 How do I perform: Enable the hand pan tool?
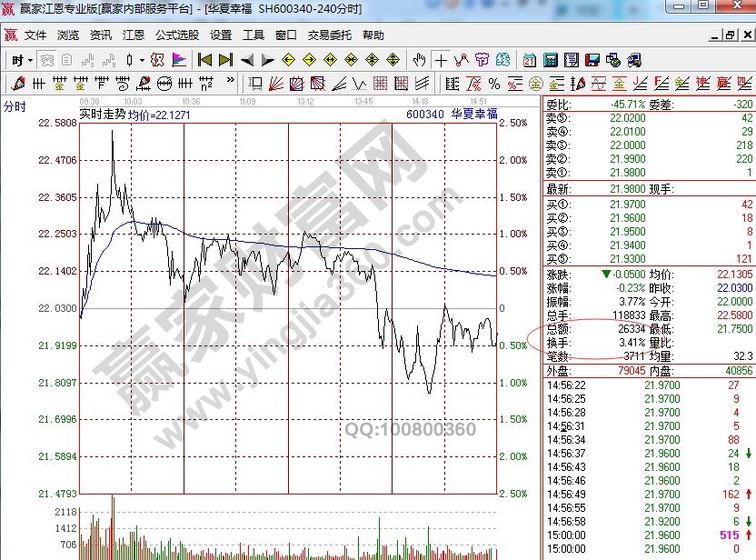(x=419, y=61)
